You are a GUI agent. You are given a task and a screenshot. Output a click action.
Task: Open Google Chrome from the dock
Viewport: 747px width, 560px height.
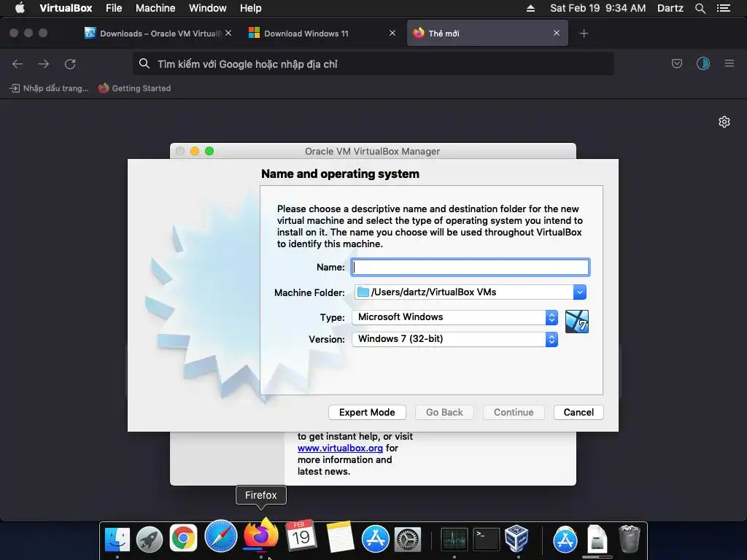pos(183,538)
